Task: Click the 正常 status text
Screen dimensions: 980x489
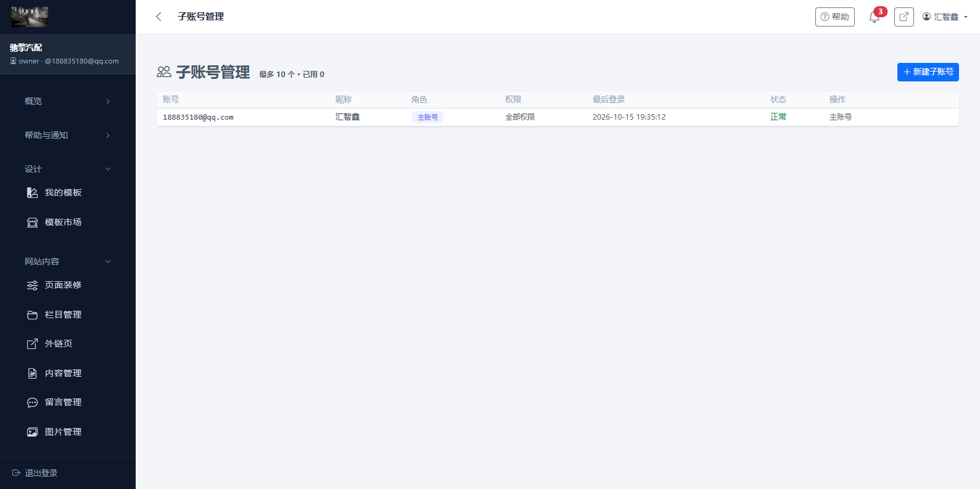Action: (778, 117)
